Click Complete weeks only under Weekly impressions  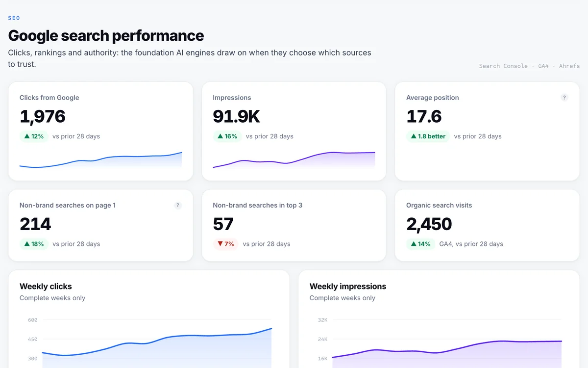pos(343,298)
